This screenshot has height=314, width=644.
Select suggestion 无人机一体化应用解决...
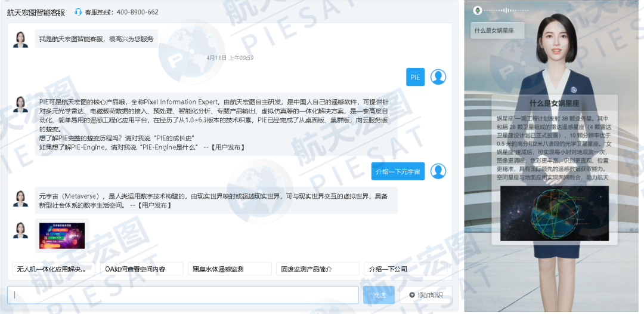click(54, 269)
